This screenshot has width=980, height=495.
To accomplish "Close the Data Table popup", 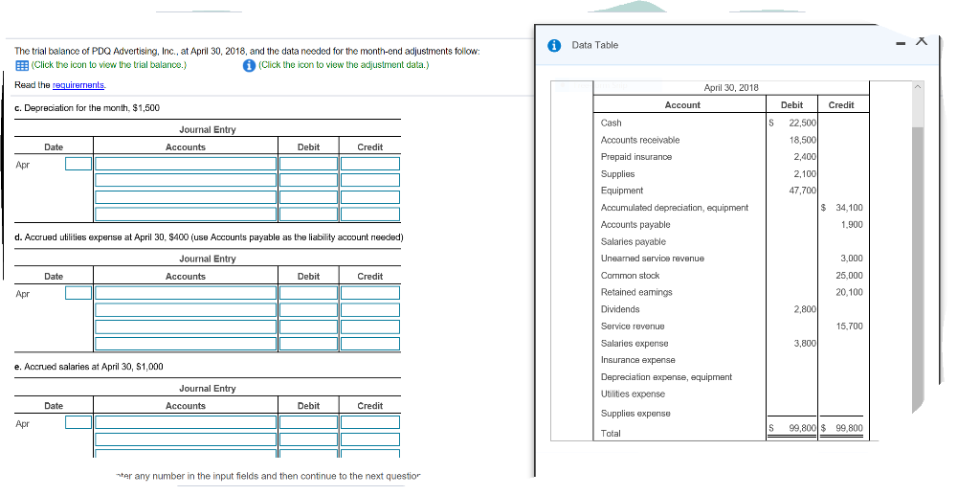I will [922, 40].
